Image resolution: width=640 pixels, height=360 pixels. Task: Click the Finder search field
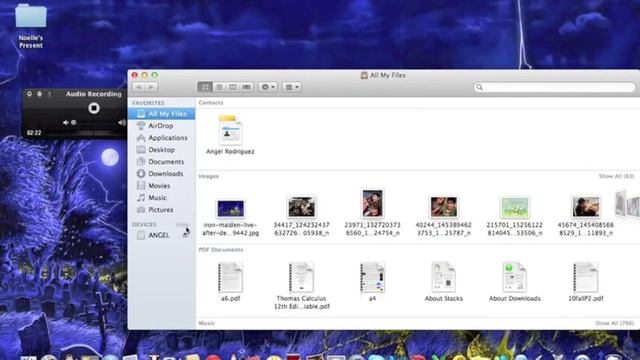(x=555, y=87)
